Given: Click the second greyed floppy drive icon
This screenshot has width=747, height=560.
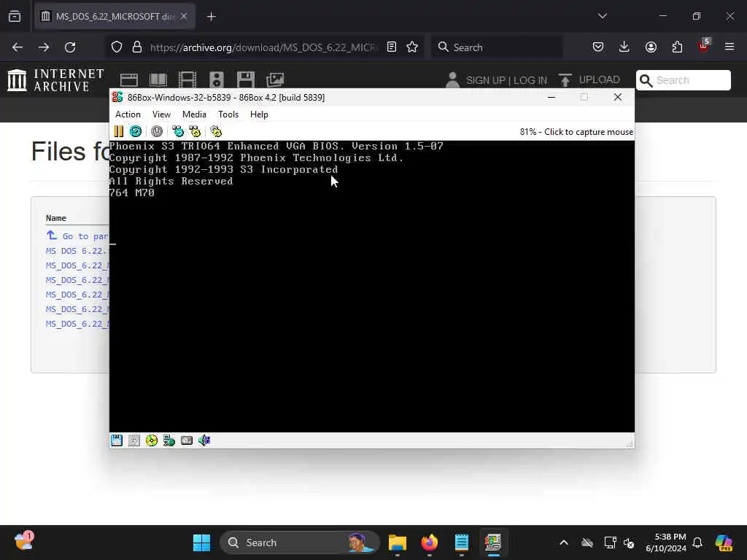Looking at the screenshot, I should [x=134, y=440].
